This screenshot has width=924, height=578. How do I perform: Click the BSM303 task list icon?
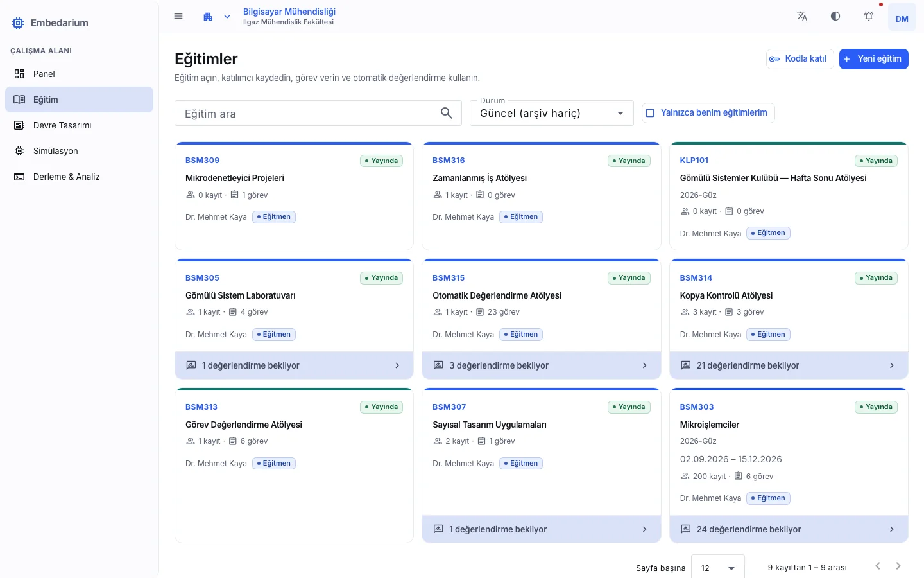[739, 476]
